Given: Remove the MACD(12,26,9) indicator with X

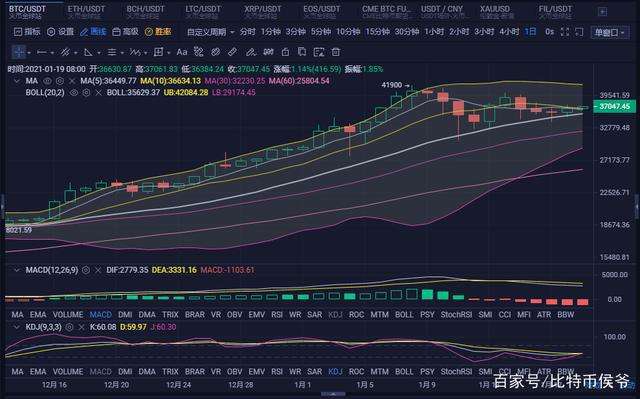Looking at the screenshot, I should tap(98, 270).
